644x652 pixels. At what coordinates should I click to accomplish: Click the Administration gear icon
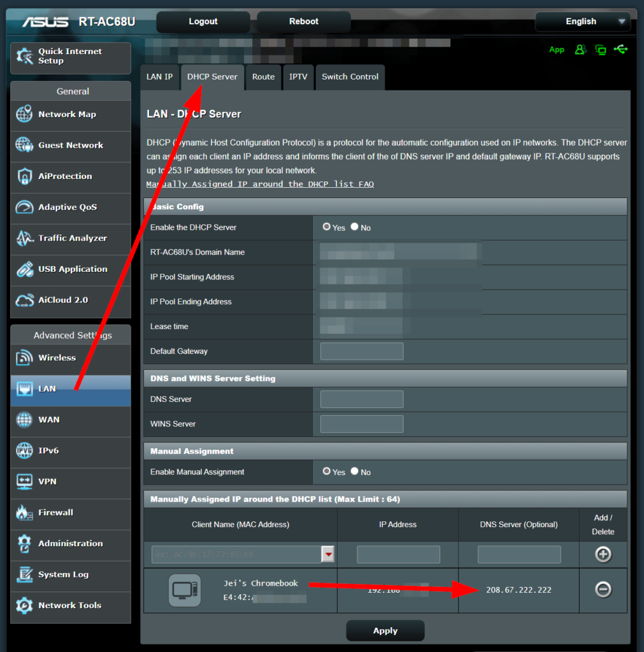(x=25, y=544)
